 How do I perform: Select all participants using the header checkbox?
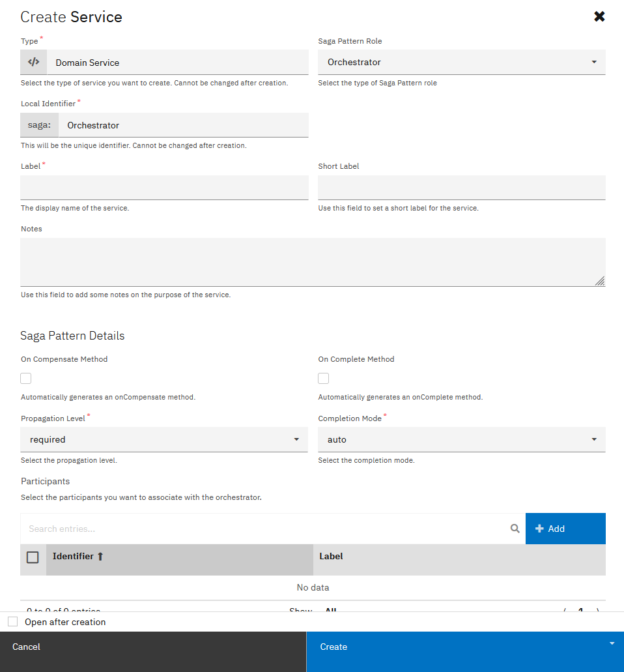click(x=33, y=556)
